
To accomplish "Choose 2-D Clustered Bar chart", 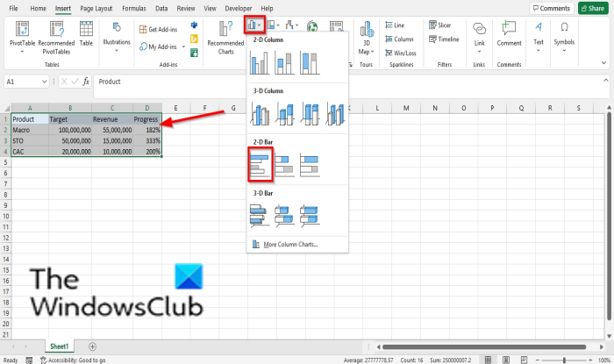I will 260,164.
